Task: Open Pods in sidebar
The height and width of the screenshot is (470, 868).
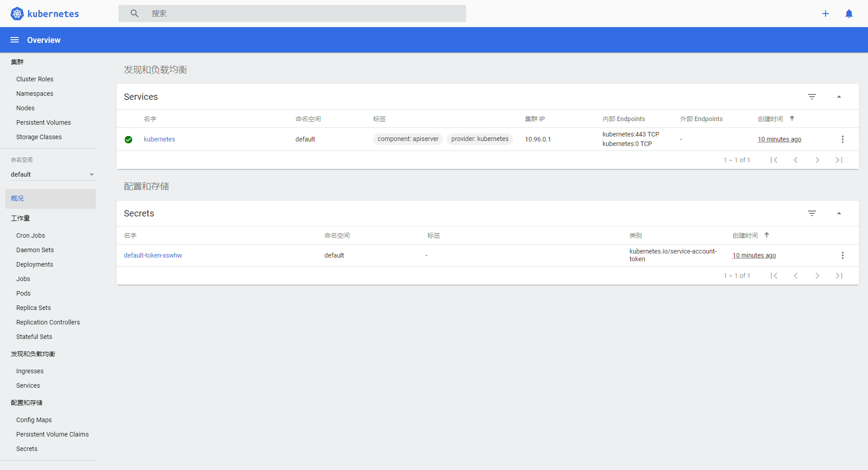Action: (x=24, y=293)
